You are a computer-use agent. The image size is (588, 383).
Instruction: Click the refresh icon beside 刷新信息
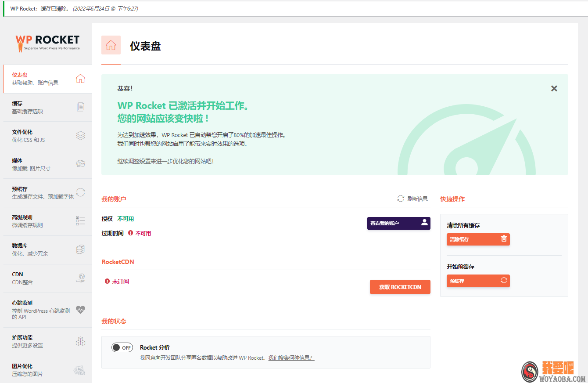400,199
